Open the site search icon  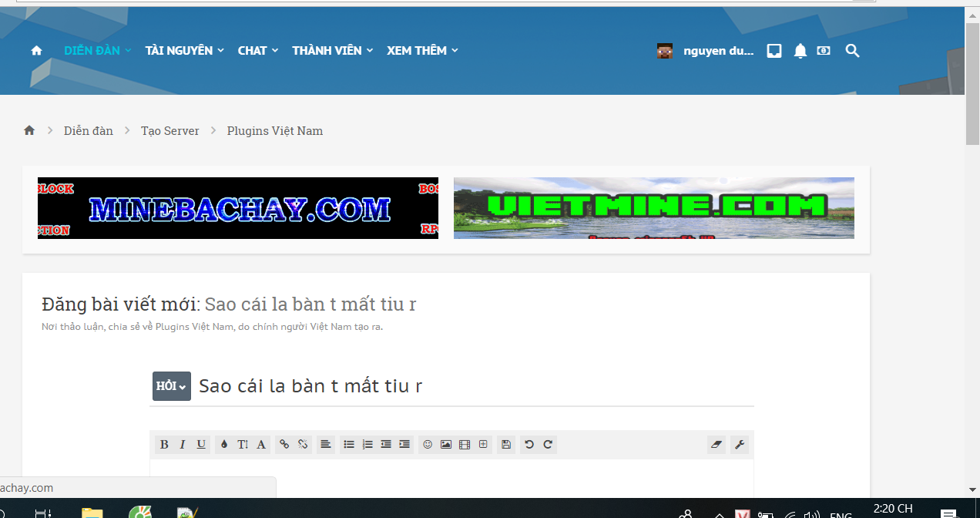pos(852,50)
